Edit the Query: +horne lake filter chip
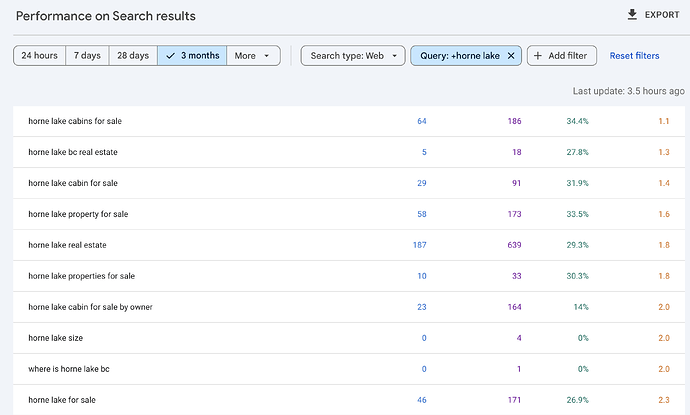 click(457, 56)
